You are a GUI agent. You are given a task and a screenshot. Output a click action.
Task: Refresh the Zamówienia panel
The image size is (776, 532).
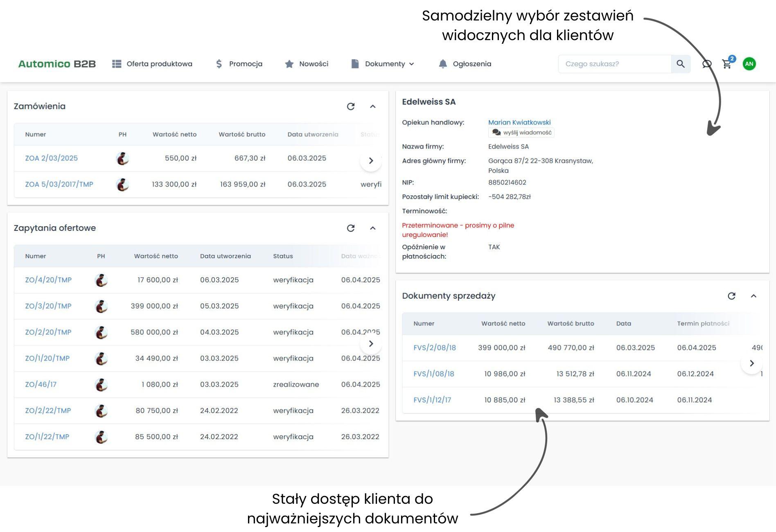coord(351,106)
